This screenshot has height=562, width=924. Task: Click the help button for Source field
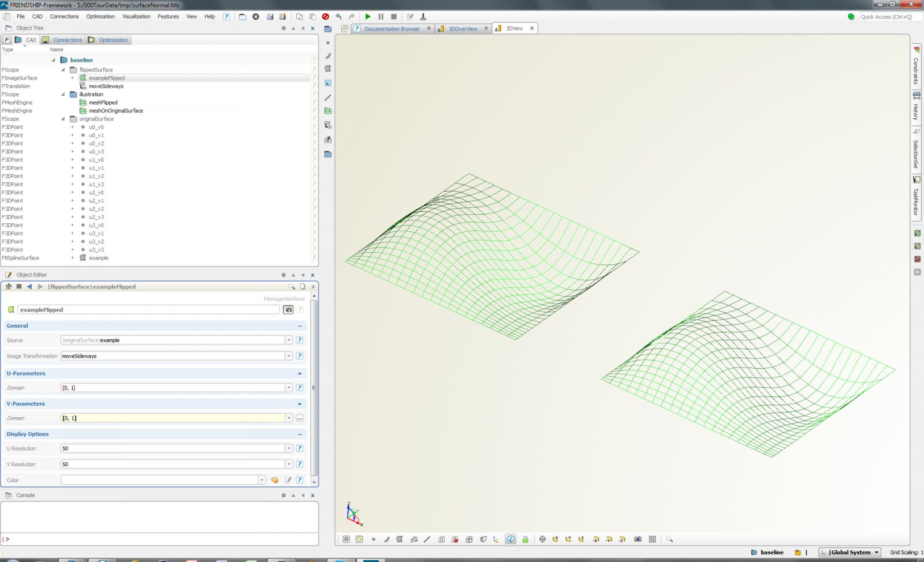pyautogui.click(x=300, y=340)
